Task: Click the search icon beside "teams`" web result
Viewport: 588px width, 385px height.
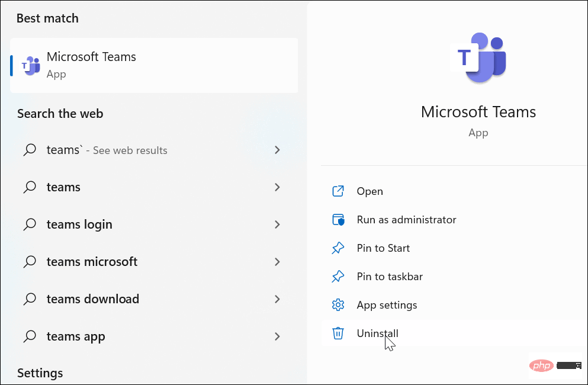Action: (30, 150)
